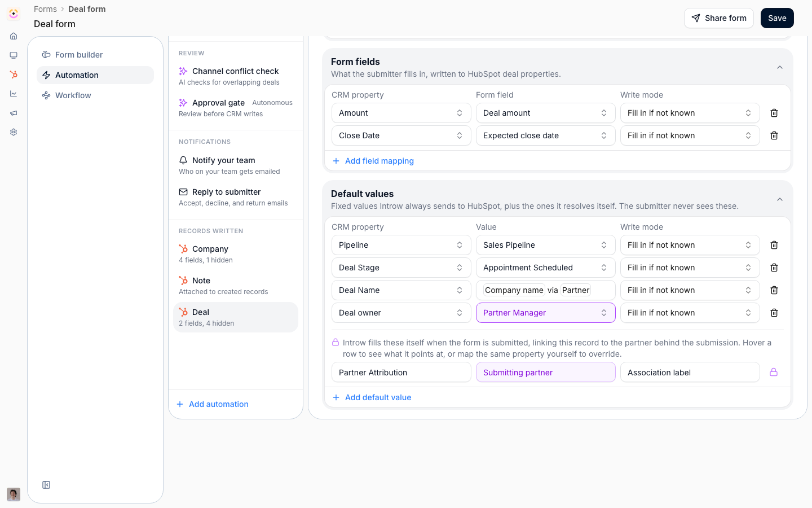The width and height of the screenshot is (812, 508).
Task: Open write mode dropdown for Close Date row
Action: pos(690,135)
